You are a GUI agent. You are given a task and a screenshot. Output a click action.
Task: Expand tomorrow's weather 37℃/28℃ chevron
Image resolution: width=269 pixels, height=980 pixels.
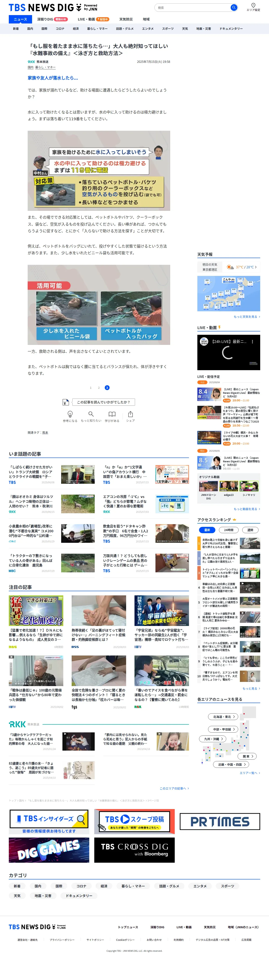(256, 267)
